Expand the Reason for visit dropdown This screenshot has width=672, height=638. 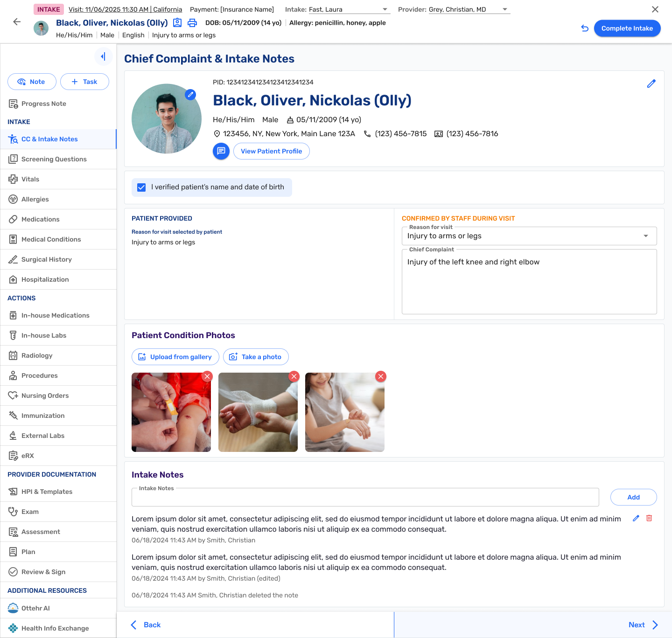(x=645, y=236)
